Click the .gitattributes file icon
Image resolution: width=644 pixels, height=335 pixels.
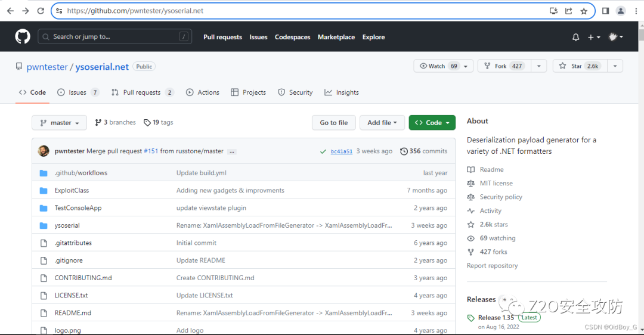tap(44, 243)
